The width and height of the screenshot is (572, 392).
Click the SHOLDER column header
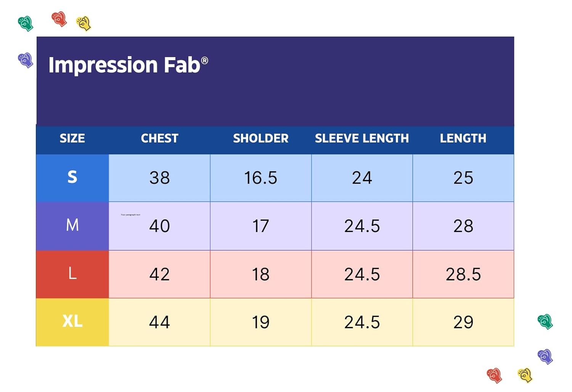pyautogui.click(x=260, y=138)
